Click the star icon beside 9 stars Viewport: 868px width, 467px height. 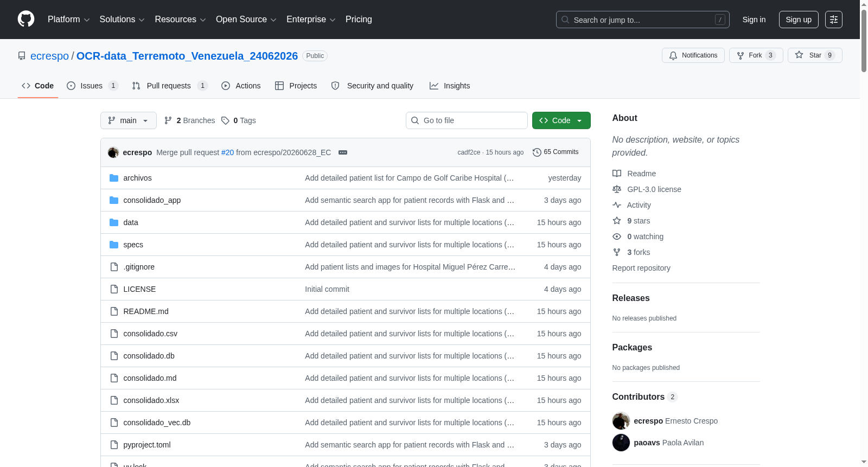click(617, 221)
